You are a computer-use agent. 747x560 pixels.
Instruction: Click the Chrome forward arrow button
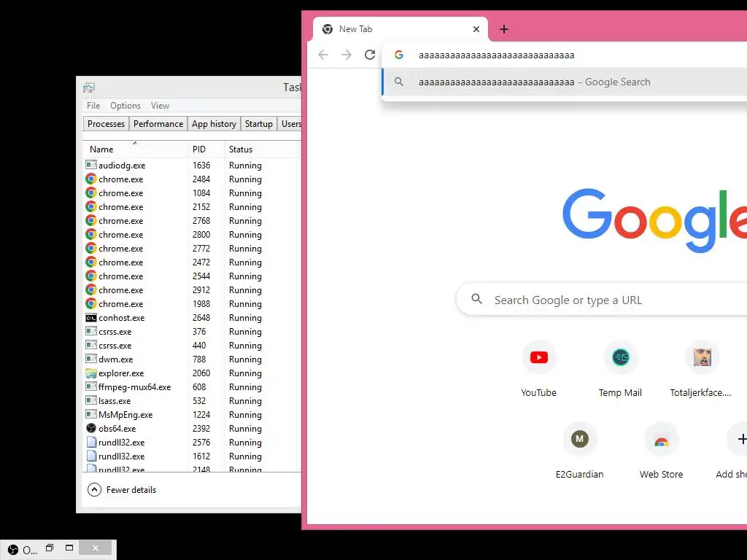pyautogui.click(x=347, y=55)
